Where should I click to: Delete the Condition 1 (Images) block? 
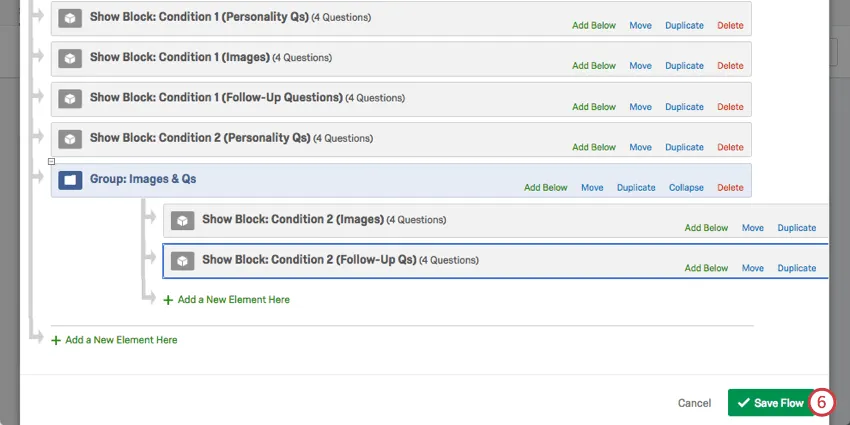click(x=730, y=66)
